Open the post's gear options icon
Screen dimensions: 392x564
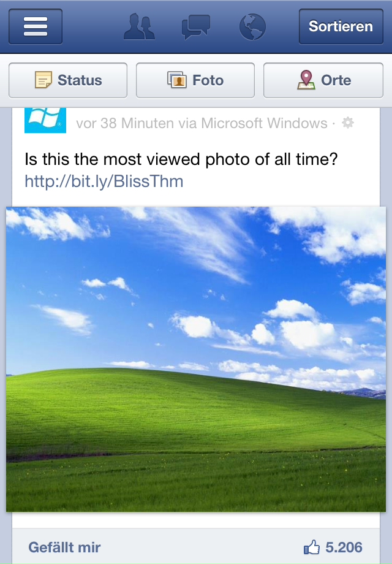348,123
